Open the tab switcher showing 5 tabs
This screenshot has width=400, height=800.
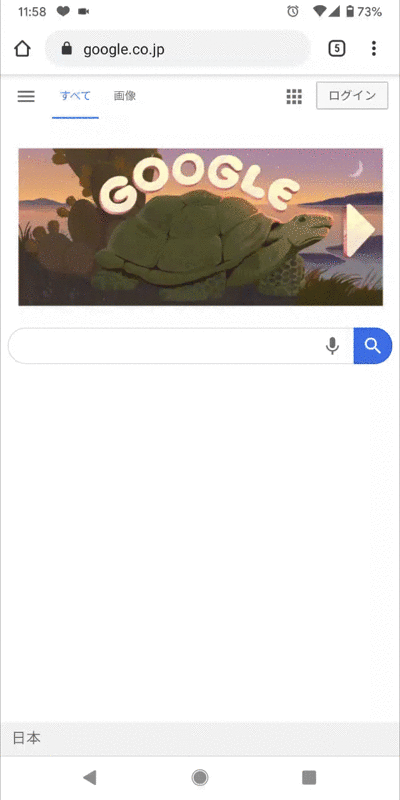pyautogui.click(x=337, y=49)
